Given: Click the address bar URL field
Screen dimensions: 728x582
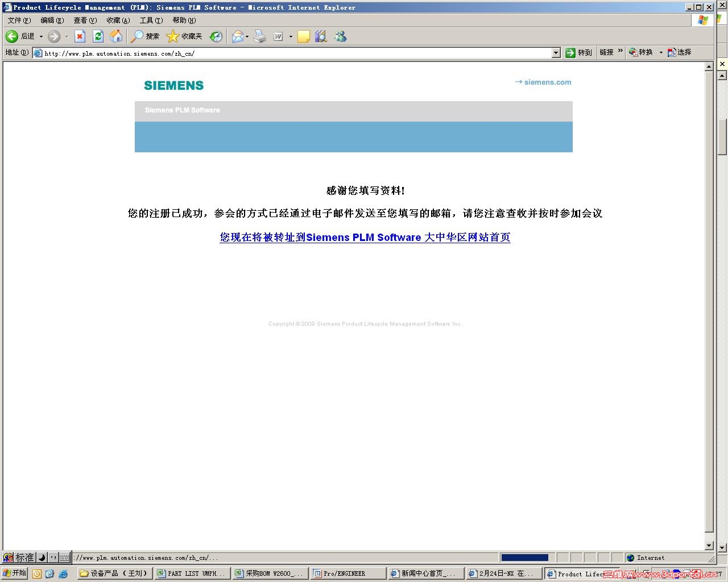Looking at the screenshot, I should click(x=297, y=53).
